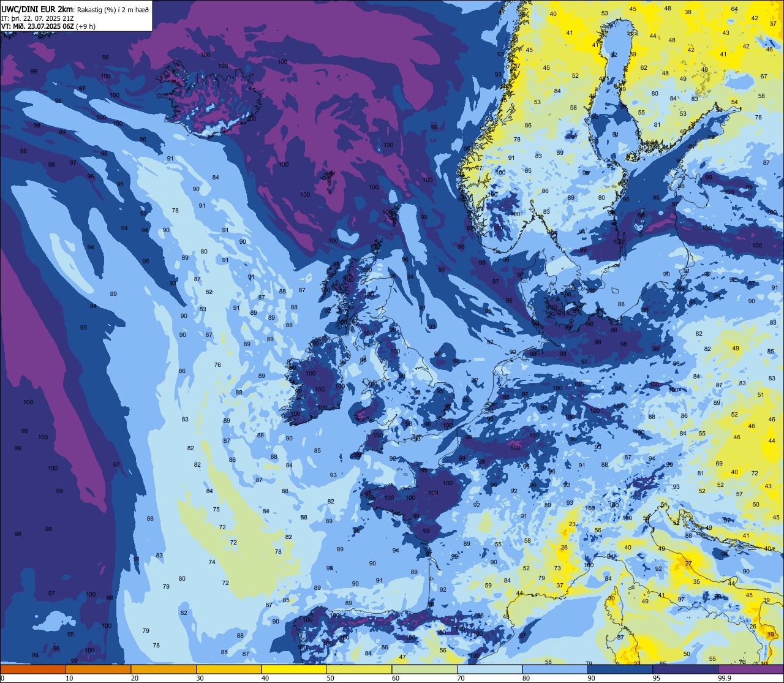
Task: Click the map title UWC/DINI EUR 2km
Action: click(37, 9)
